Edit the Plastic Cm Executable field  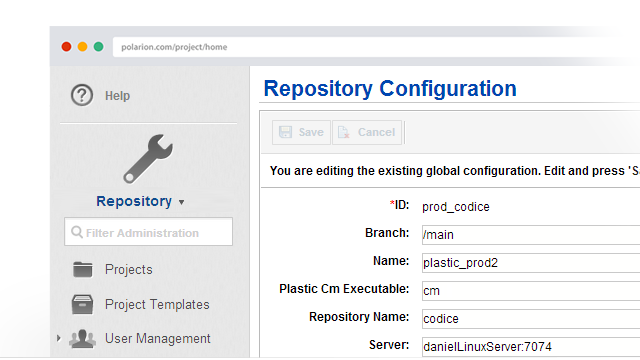pos(531,291)
